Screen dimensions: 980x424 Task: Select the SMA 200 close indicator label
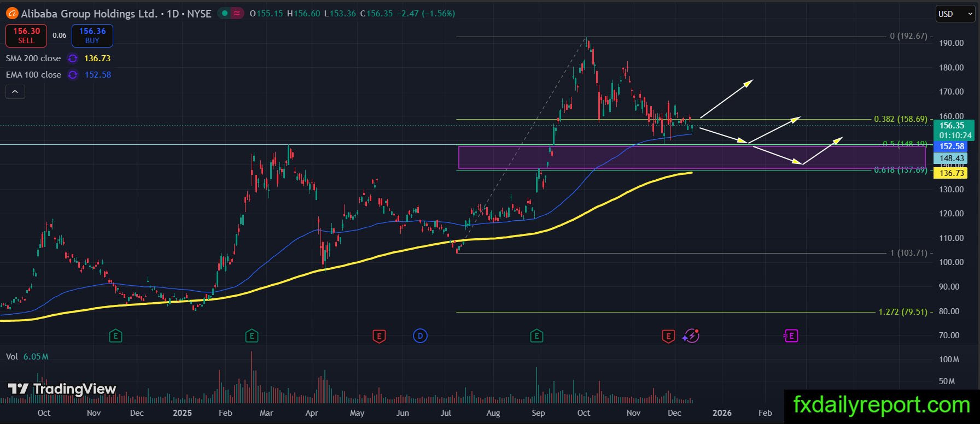coord(33,58)
